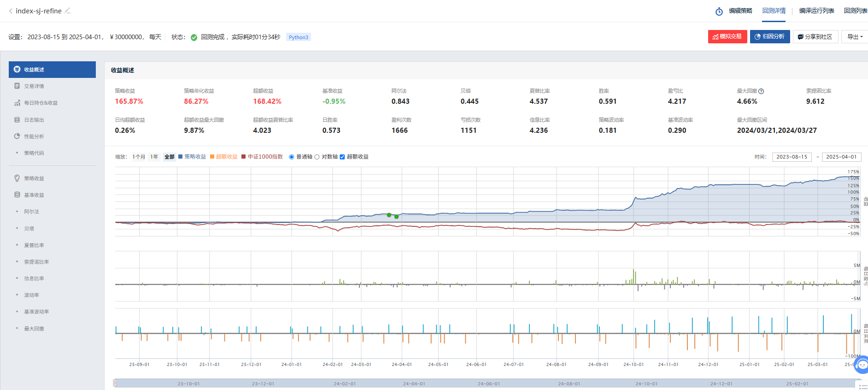Switch to the 编辑策略 tab
Viewport: 868px width, 390px height.
(x=740, y=11)
